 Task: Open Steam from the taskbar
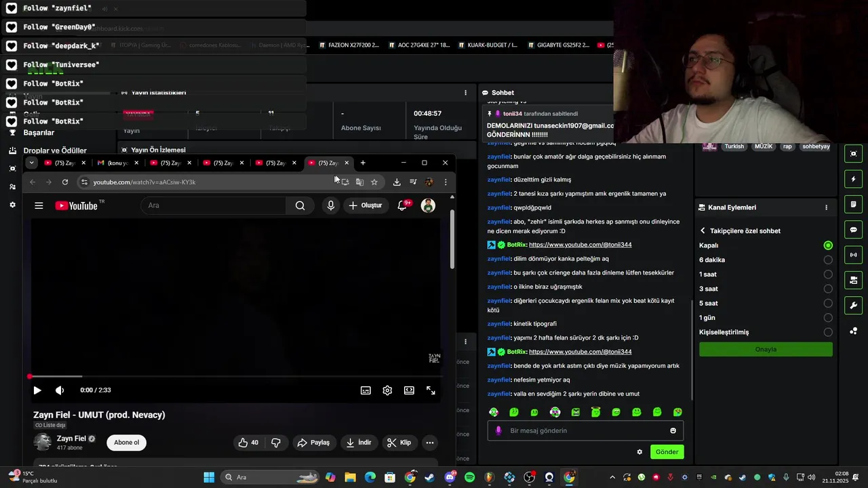pyautogui.click(x=430, y=477)
